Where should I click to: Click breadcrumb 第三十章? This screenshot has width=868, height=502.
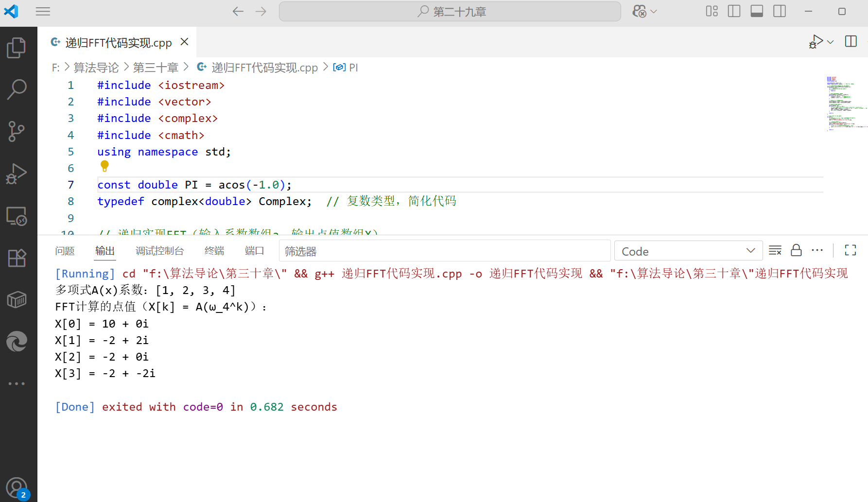point(156,68)
